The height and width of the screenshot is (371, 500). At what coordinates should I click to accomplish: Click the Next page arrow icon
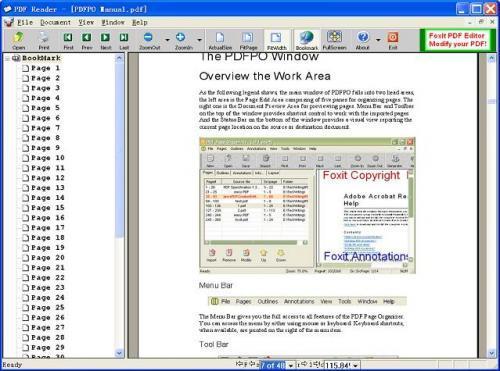[105, 37]
